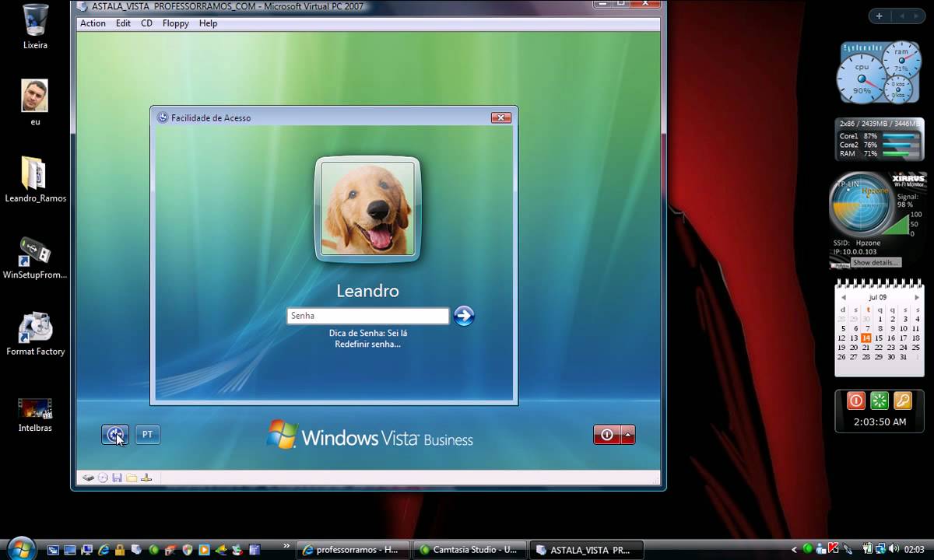Open the Action menu in Virtual PC
Image resolution: width=934 pixels, height=560 pixels.
(93, 23)
